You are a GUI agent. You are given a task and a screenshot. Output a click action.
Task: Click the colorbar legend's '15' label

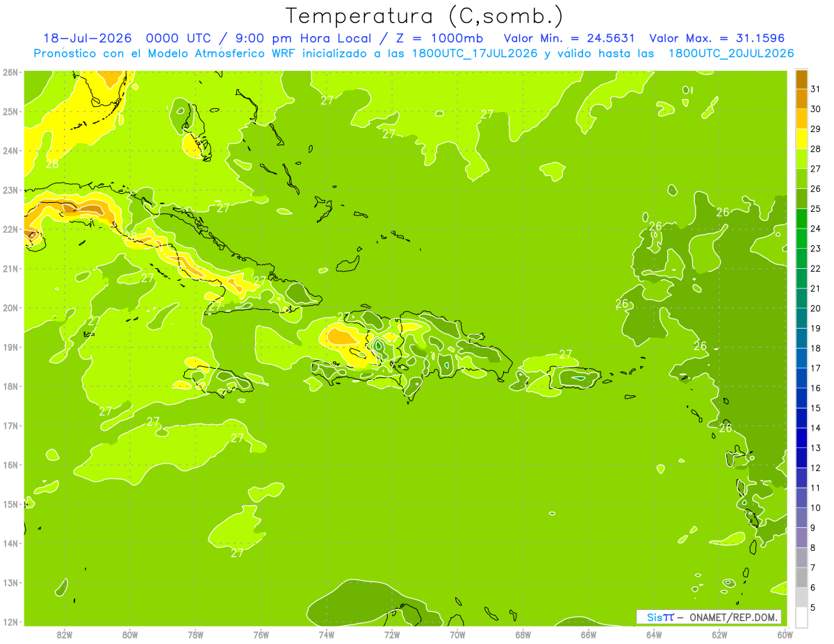click(x=815, y=408)
